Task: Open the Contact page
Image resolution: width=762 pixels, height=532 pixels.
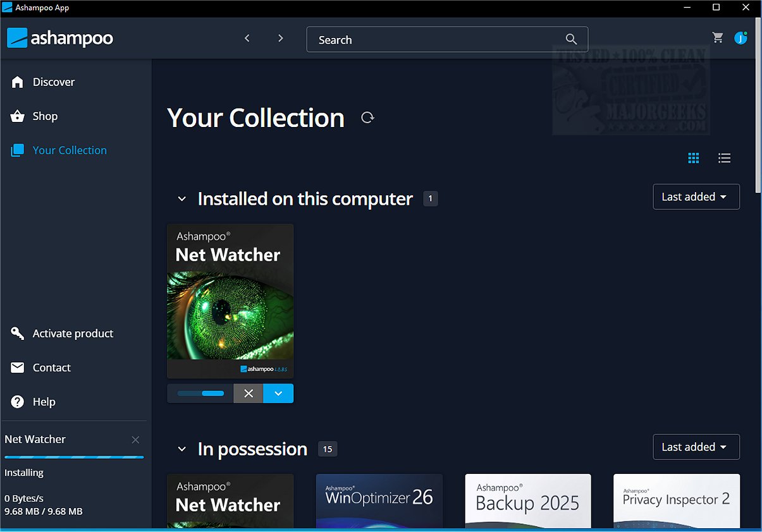Action: 51,368
